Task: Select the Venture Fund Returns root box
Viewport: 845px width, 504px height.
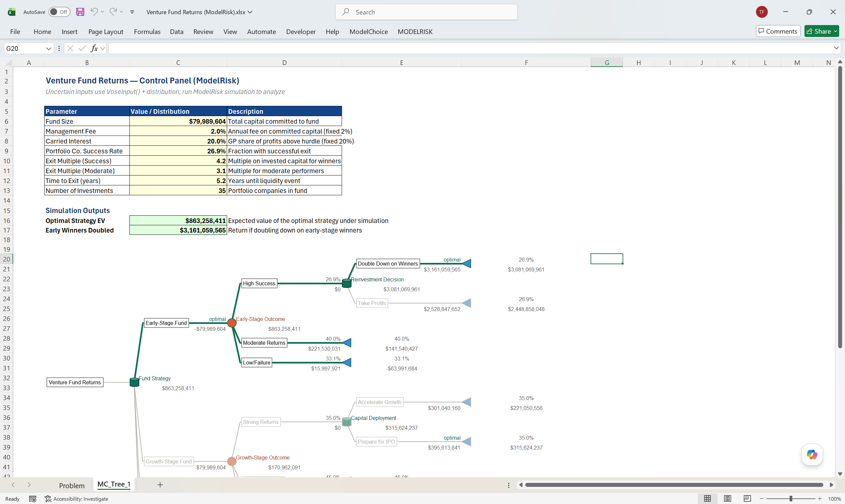Action: point(75,382)
